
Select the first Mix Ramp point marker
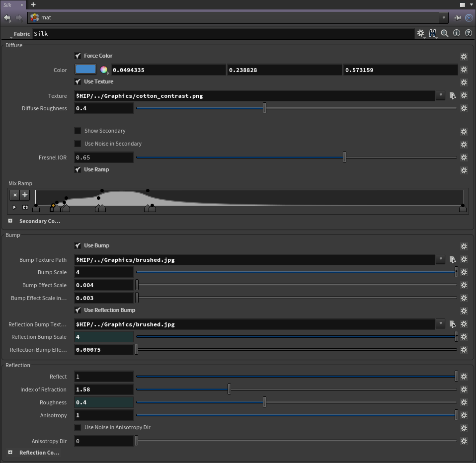tap(36, 208)
